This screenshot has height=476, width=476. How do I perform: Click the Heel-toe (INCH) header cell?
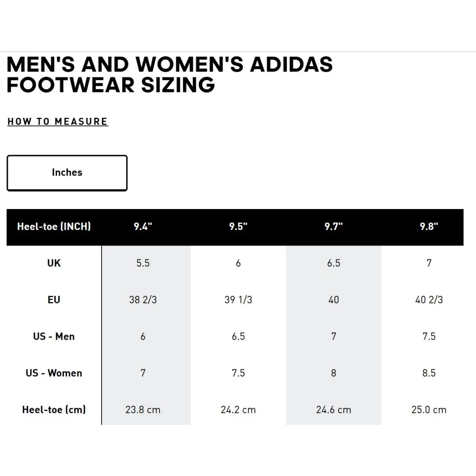click(54, 226)
